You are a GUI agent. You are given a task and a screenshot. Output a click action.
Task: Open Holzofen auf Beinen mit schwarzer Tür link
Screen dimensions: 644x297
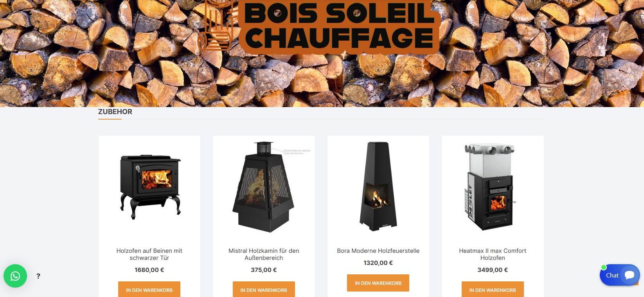tap(149, 254)
